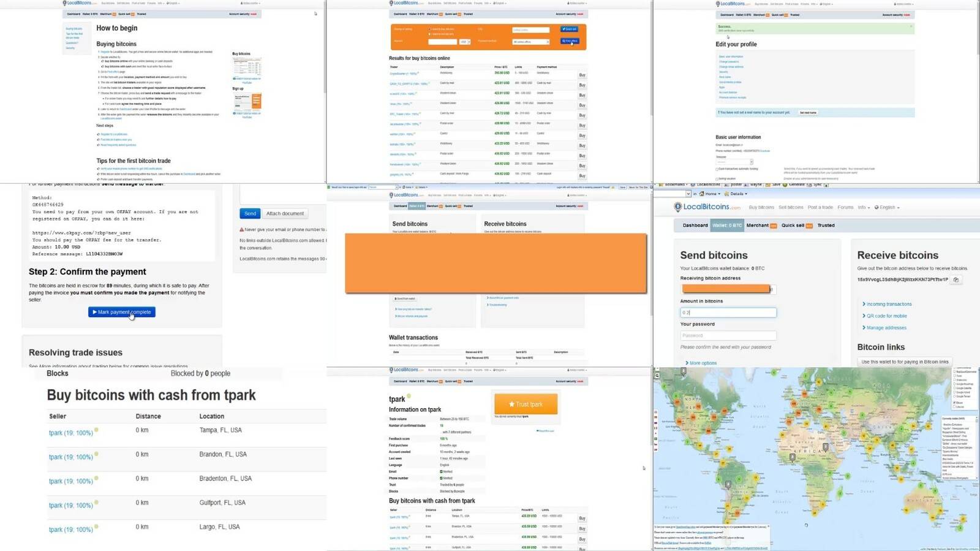Click the Details folder icon in the browser toolbar

[727, 194]
